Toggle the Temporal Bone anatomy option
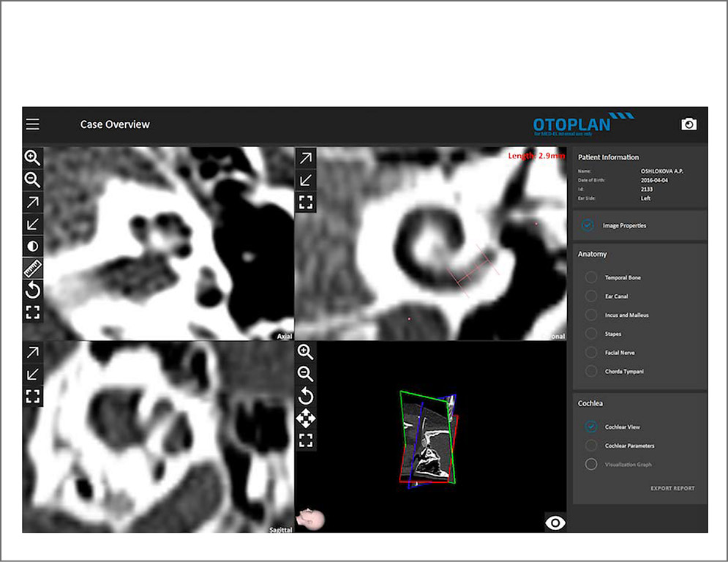728x562 pixels. pos(591,278)
